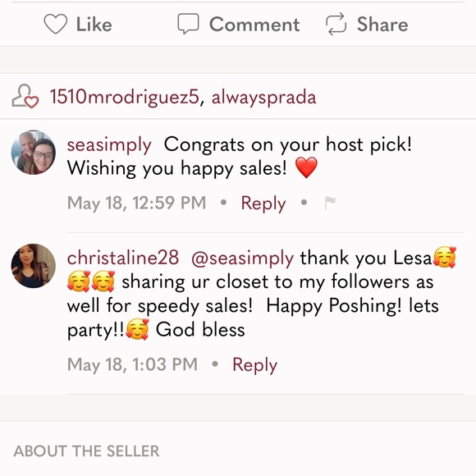Reply to christaline28's comment
This screenshot has height=476, width=476.
pos(254,365)
